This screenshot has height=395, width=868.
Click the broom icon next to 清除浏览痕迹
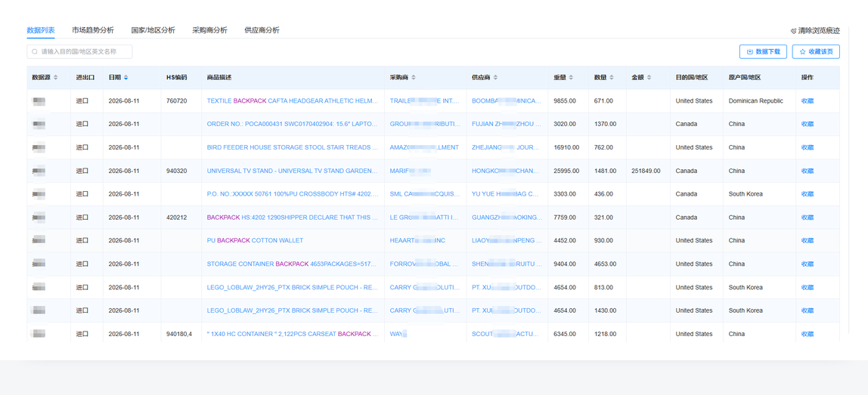coord(793,31)
